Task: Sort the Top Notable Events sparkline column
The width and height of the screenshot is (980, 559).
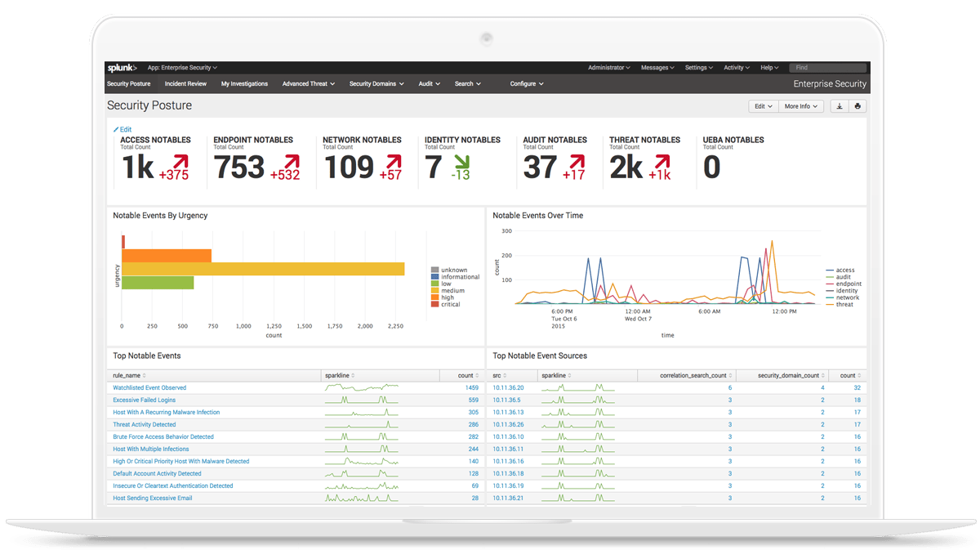Action: pos(340,375)
